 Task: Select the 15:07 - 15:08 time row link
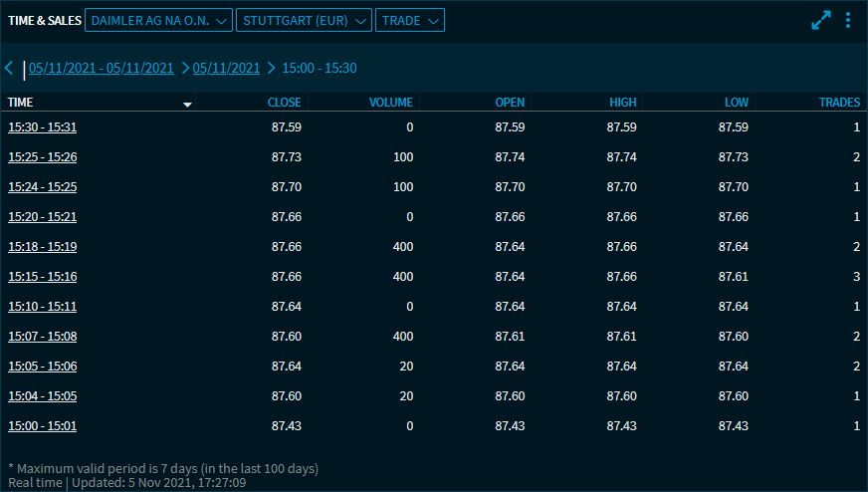(43, 337)
